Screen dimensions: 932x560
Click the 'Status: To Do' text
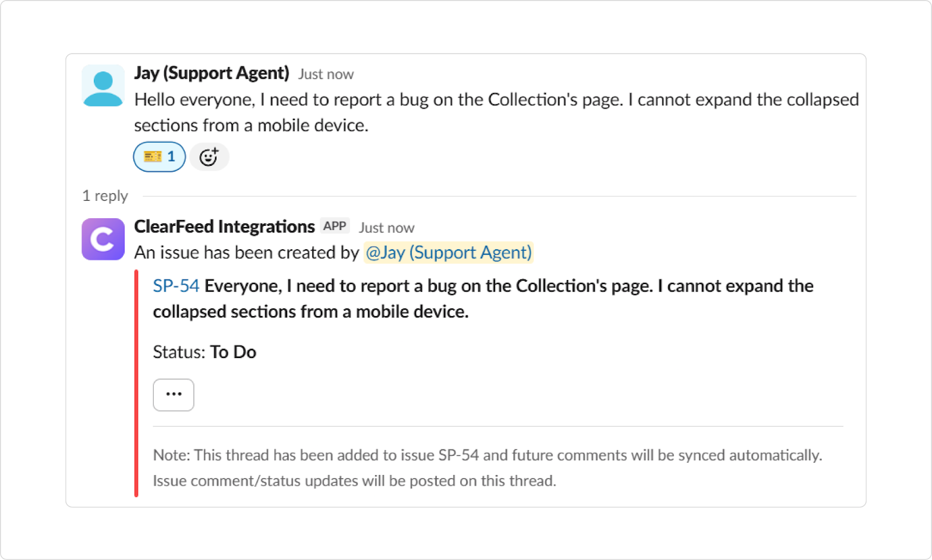[204, 352]
